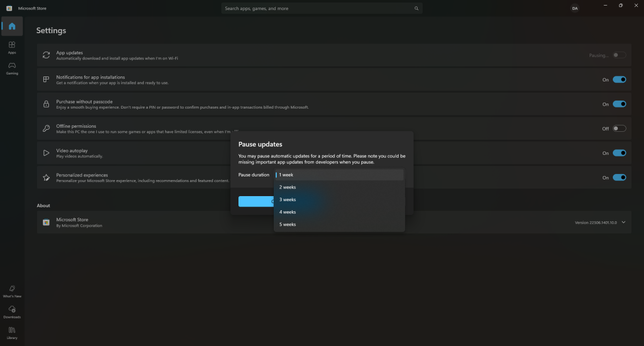Viewport: 644px width, 346px height.
Task: Click the blue confirm button in Pause updates dialog
Action: [257, 201]
